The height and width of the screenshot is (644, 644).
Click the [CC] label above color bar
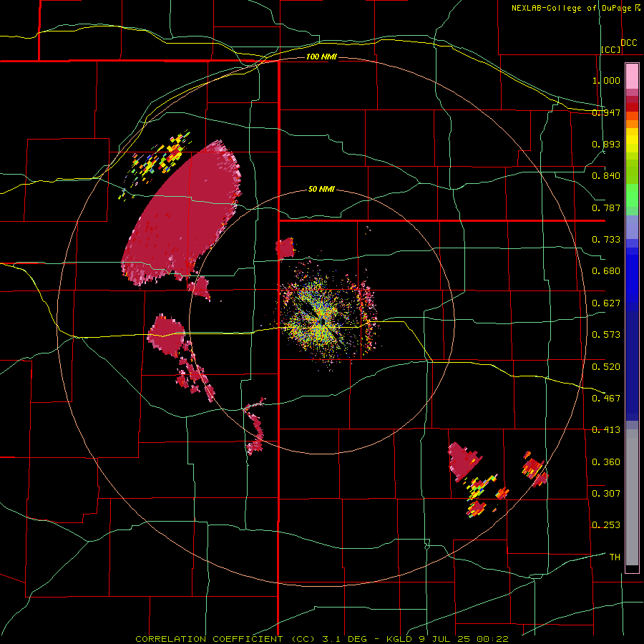coord(611,49)
